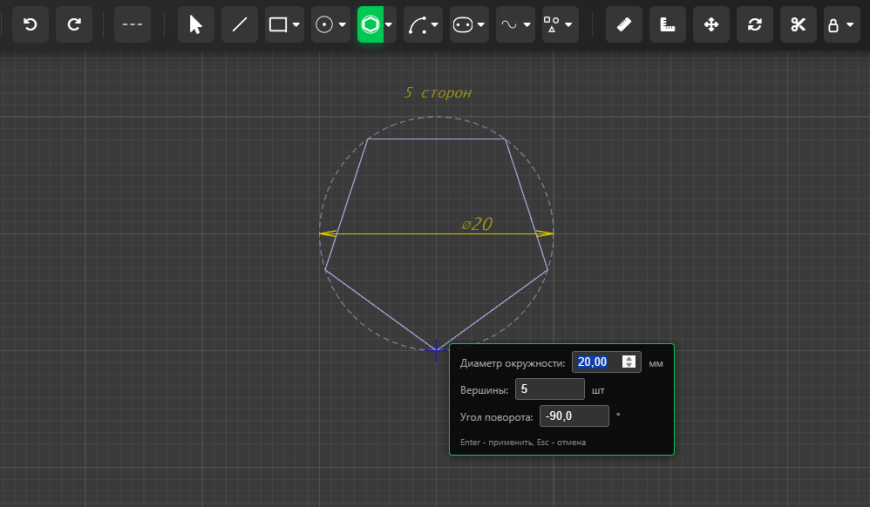The image size is (870, 507).
Task: Click the lock constraint icon
Action: [833, 25]
